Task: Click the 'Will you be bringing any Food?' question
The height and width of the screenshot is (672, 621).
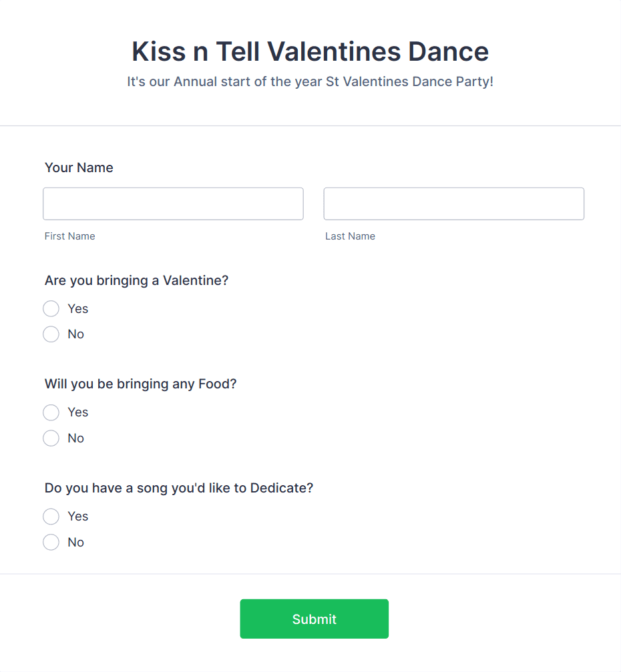Action: pyautogui.click(x=140, y=384)
